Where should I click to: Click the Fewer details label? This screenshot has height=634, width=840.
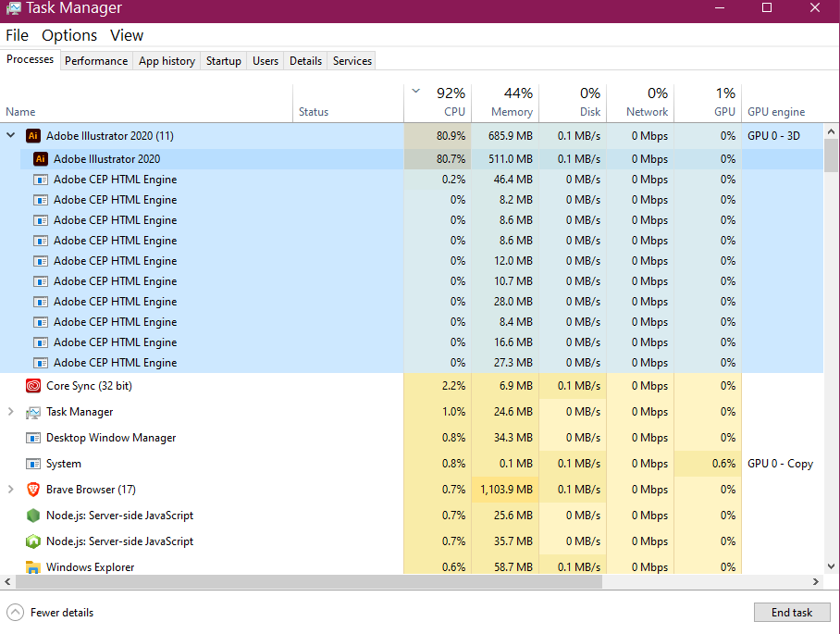(x=62, y=613)
